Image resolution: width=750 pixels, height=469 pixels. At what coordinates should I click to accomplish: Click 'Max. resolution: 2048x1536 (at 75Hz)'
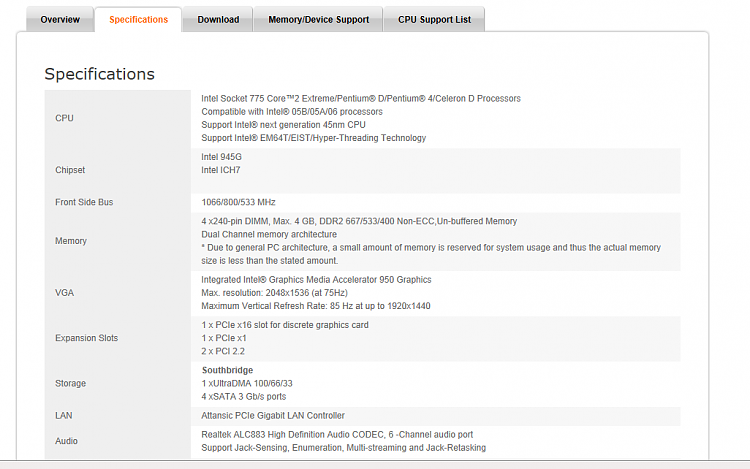275,293
